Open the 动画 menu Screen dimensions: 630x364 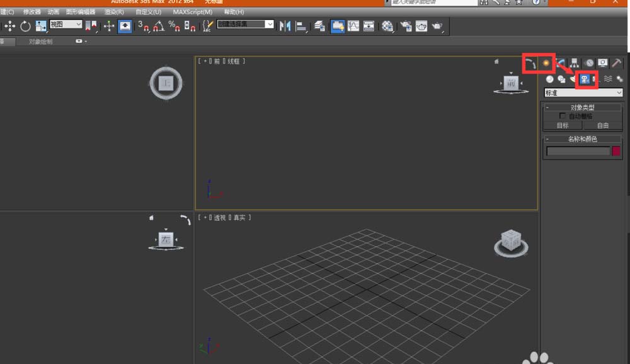click(x=53, y=12)
